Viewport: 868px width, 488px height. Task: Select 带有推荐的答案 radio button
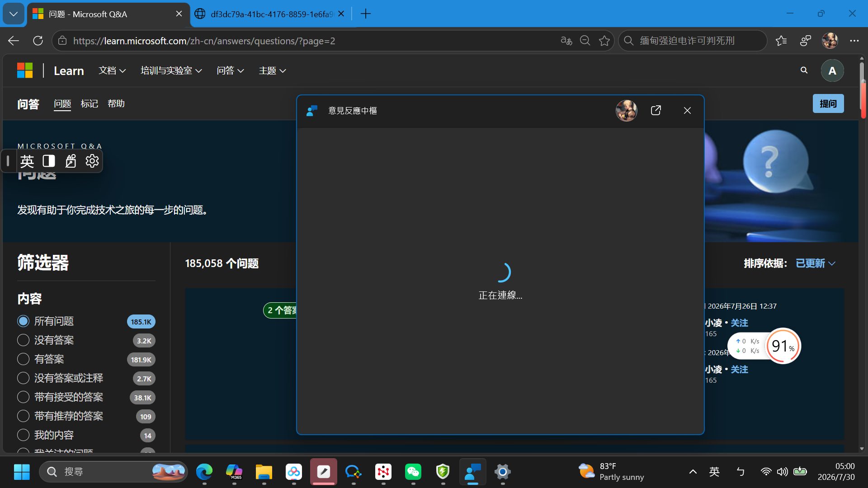[23, 416]
